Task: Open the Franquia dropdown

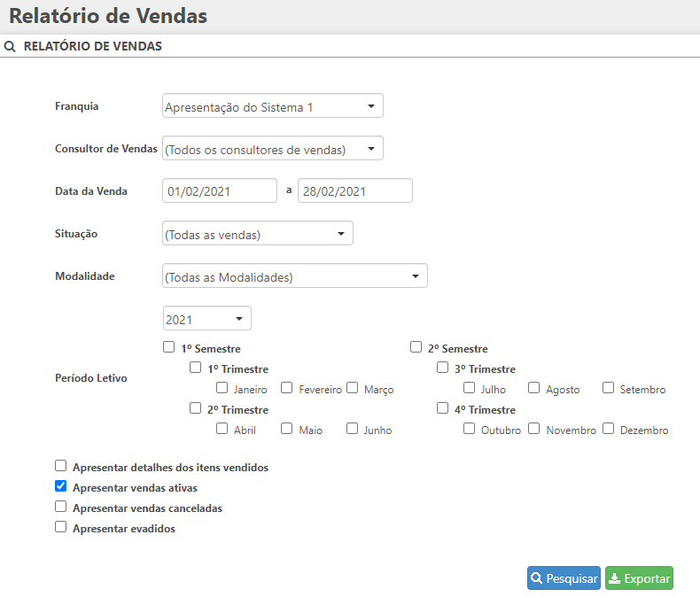Action: click(273, 106)
